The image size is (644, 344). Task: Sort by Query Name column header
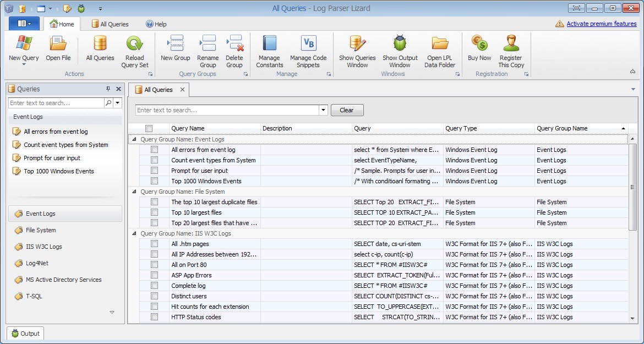click(x=215, y=128)
